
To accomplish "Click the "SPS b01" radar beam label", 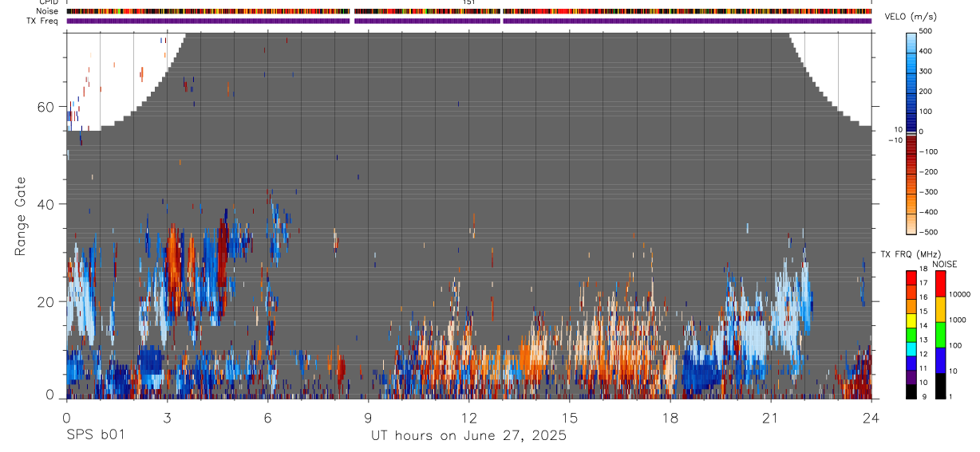I will (95, 435).
